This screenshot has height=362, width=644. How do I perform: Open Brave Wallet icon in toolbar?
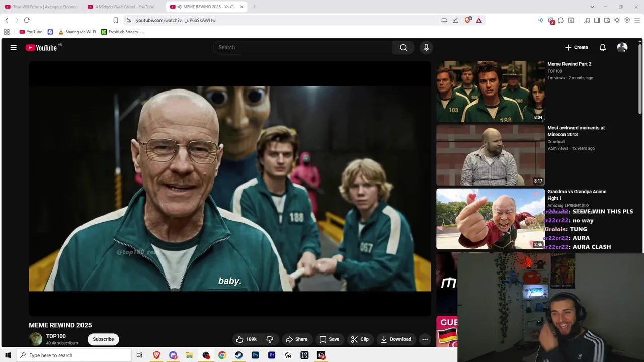click(x=607, y=20)
